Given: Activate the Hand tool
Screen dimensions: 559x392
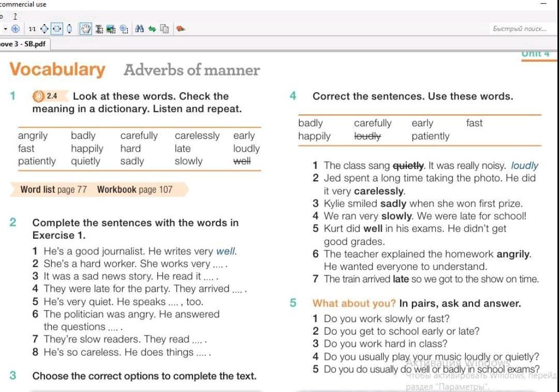Looking at the screenshot, I should coord(86,29).
